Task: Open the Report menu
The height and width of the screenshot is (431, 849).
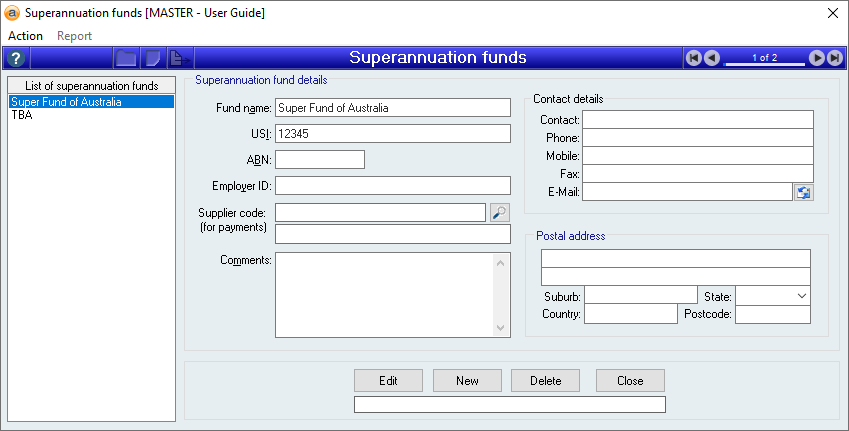Action: pyautogui.click(x=74, y=36)
